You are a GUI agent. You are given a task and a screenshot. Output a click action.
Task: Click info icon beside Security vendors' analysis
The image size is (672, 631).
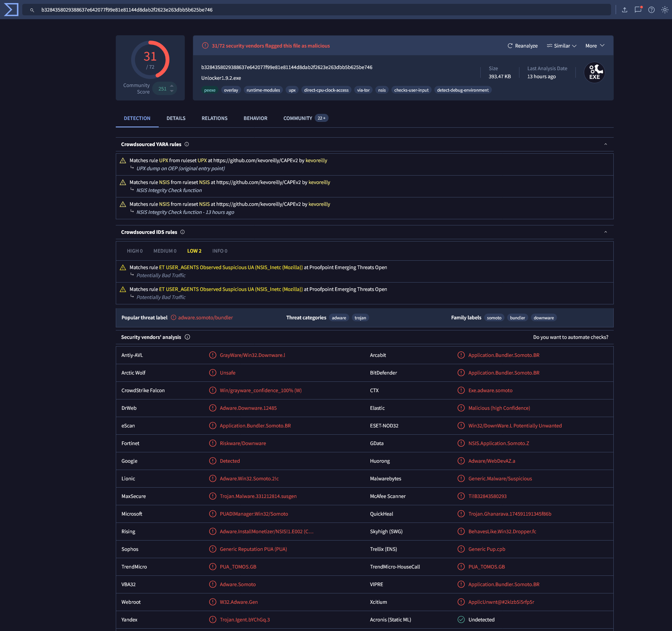click(x=187, y=337)
